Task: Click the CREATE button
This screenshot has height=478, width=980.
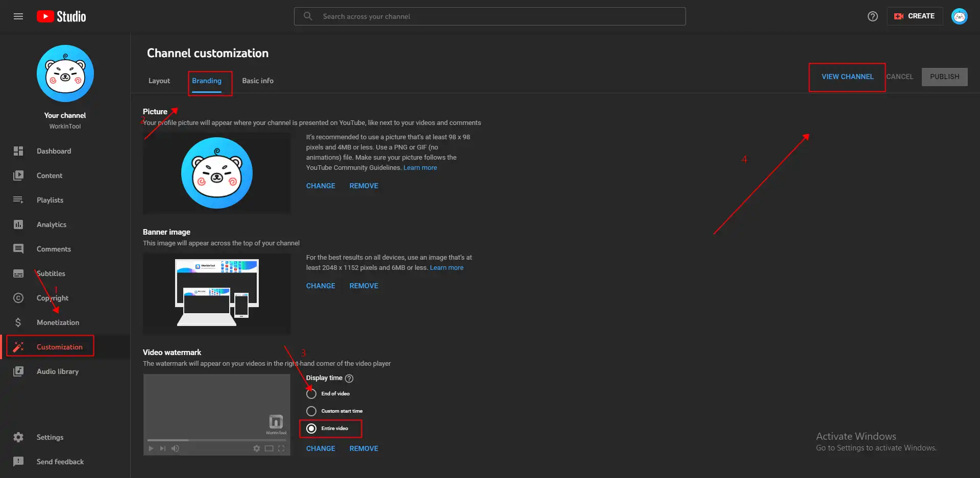Action: tap(915, 16)
